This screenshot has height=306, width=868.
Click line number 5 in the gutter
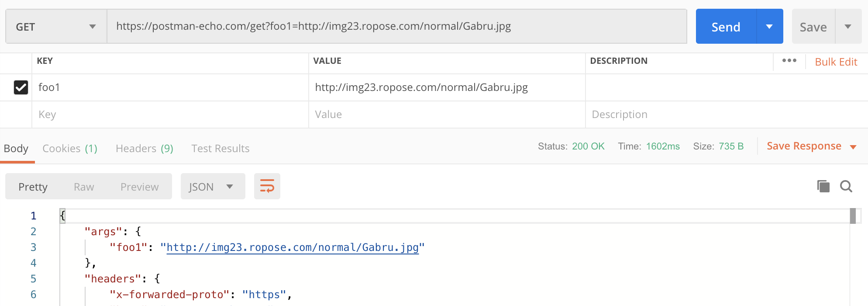tap(34, 279)
